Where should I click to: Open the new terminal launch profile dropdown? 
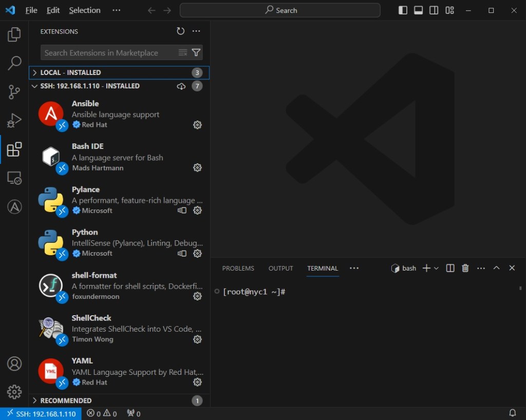437,268
